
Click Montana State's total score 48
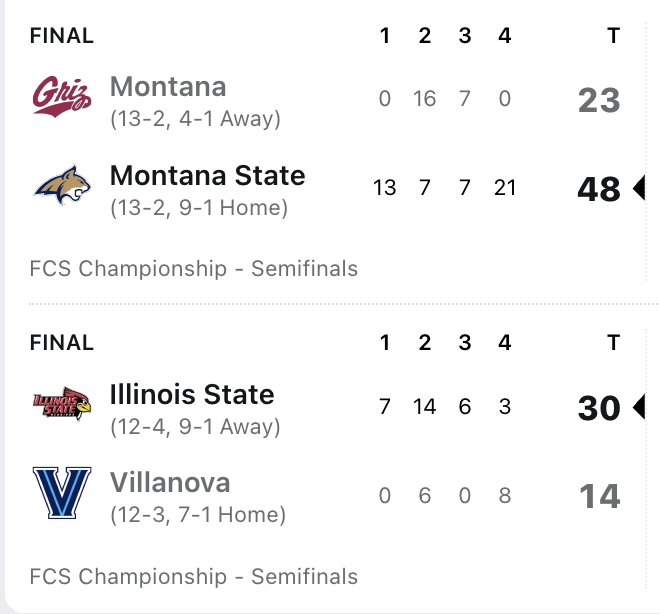599,189
